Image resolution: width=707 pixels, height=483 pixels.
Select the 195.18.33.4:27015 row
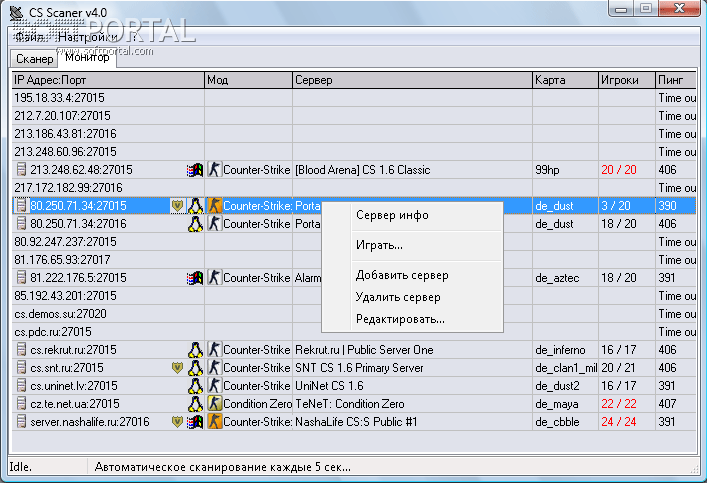pyautogui.click(x=354, y=98)
